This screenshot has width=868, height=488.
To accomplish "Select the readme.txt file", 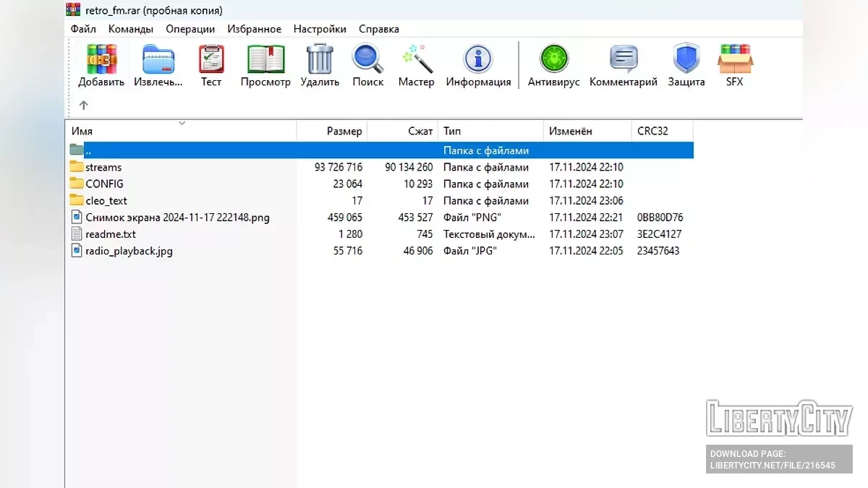I will [x=110, y=234].
